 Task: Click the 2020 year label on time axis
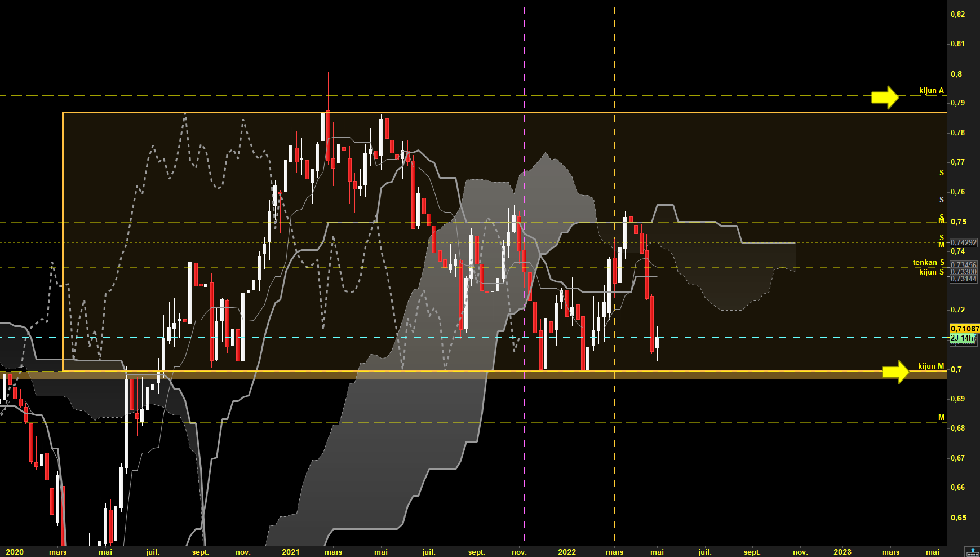pos(15,552)
